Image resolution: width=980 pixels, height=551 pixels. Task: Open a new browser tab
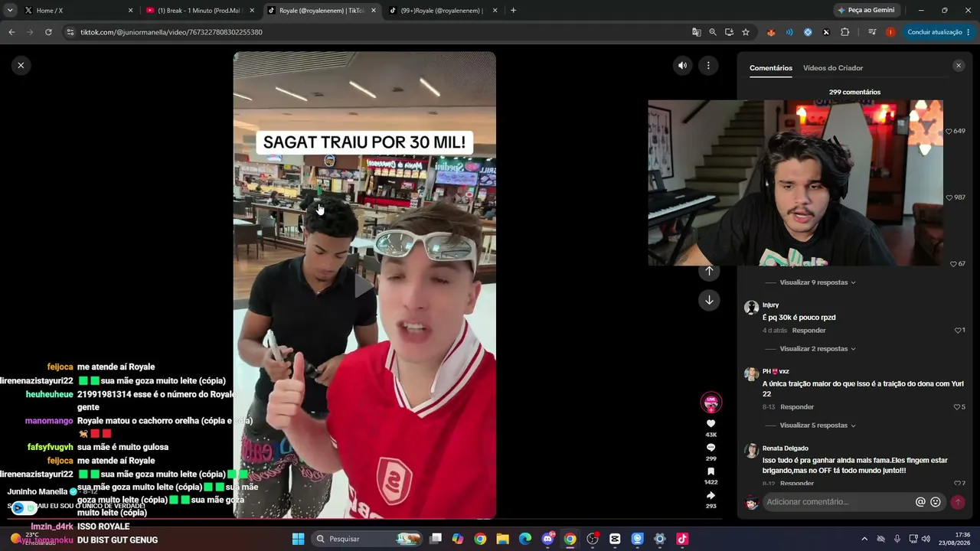point(513,11)
